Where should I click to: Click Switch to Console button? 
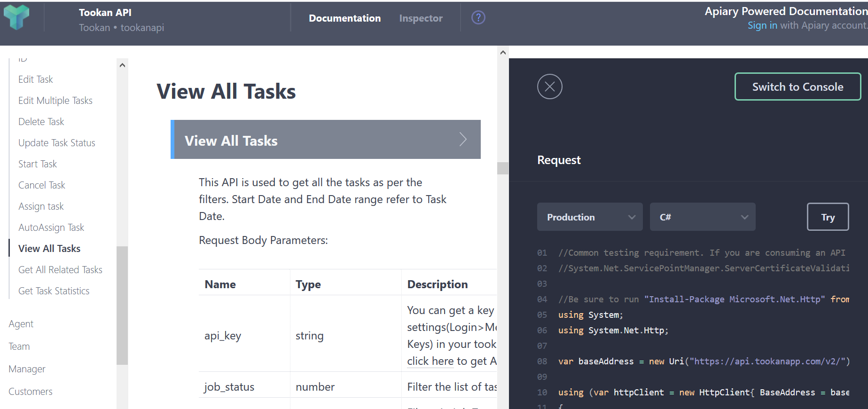(798, 87)
